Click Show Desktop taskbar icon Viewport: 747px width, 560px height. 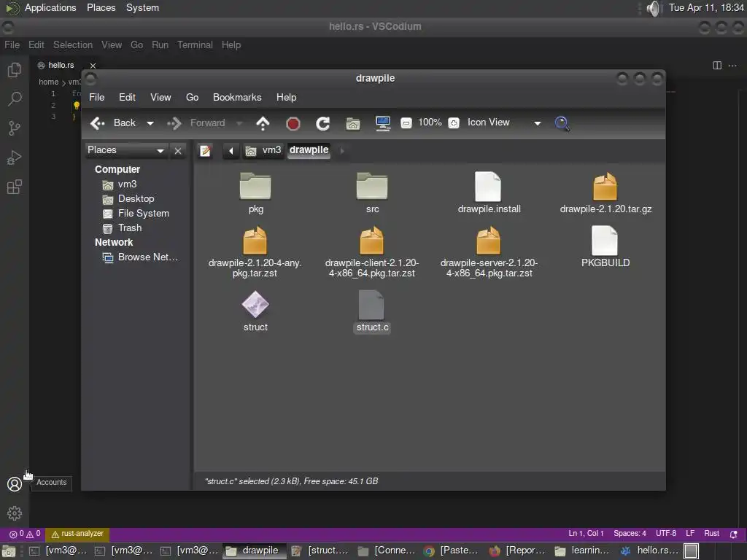pos(9,551)
